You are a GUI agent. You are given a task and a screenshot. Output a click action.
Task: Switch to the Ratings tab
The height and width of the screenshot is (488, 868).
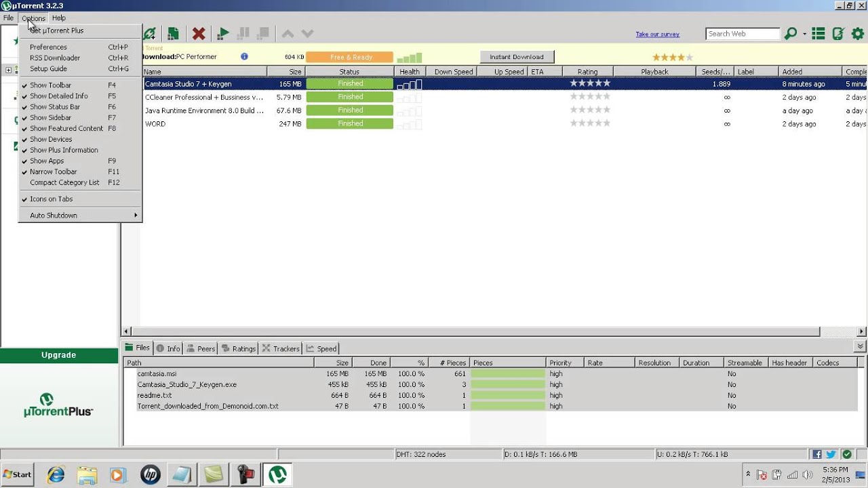pyautogui.click(x=239, y=348)
